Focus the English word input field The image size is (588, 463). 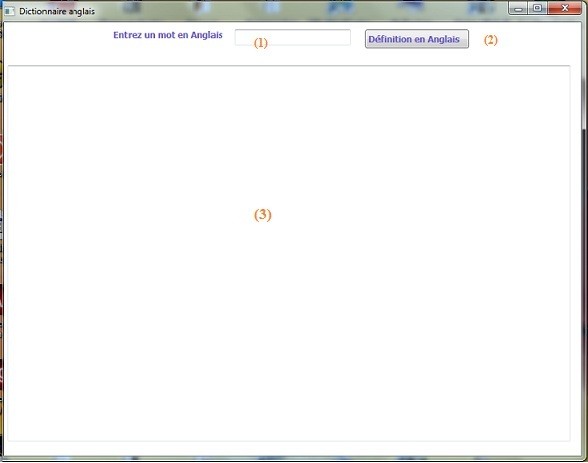coord(292,37)
